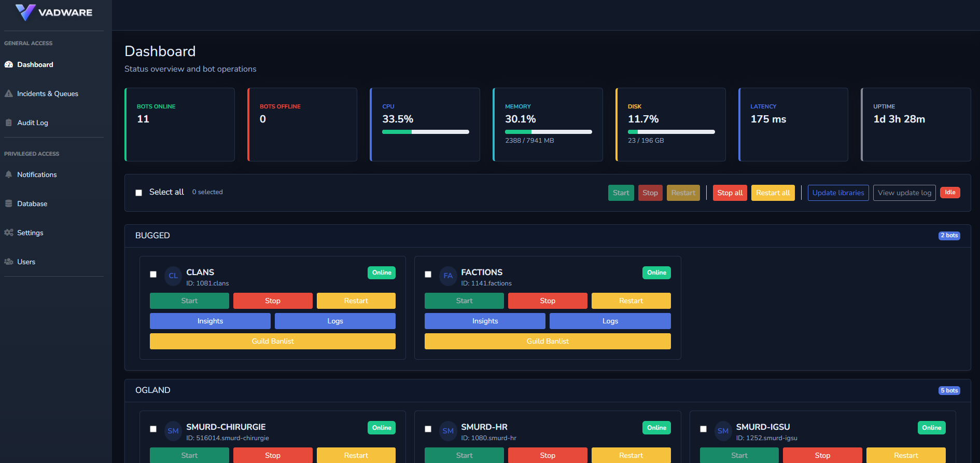Viewport: 980px width, 463px height.
Task: Click Update libraries button
Action: tap(838, 193)
